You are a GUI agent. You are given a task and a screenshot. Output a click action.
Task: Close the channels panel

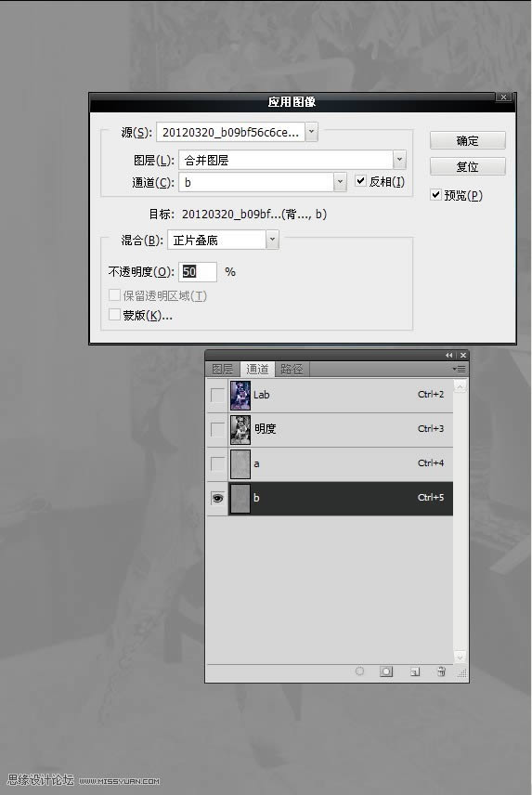pyautogui.click(x=462, y=356)
